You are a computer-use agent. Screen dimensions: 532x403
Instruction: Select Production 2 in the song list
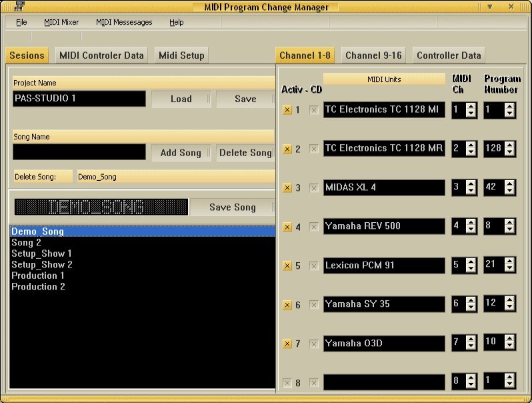pyautogui.click(x=143, y=286)
